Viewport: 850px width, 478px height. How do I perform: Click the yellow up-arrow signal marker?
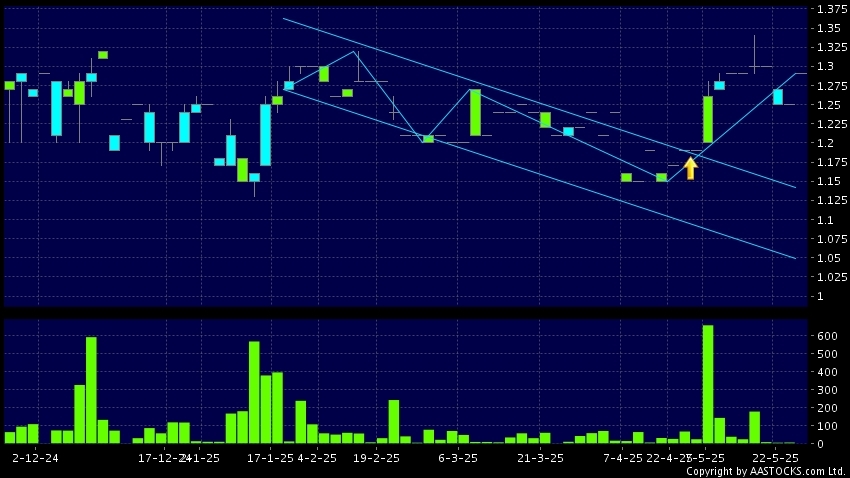[690, 168]
